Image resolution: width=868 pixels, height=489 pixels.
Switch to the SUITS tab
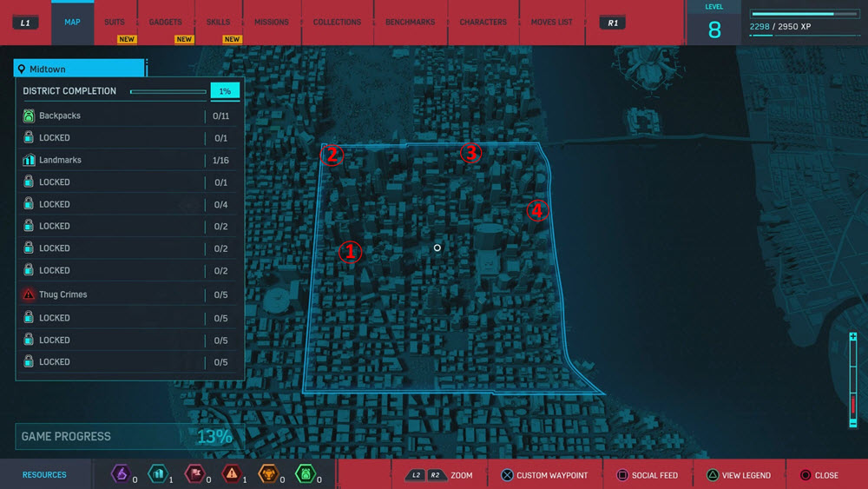click(115, 23)
